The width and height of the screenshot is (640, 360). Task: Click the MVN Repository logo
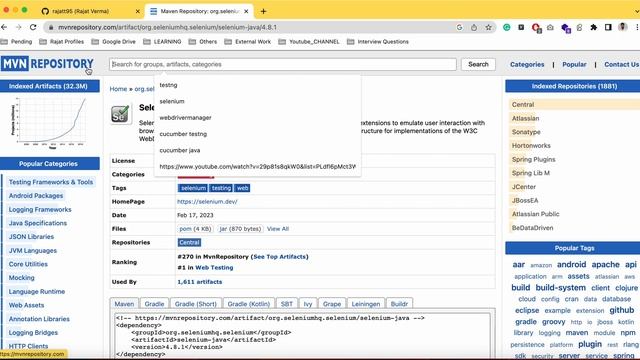pos(47,64)
